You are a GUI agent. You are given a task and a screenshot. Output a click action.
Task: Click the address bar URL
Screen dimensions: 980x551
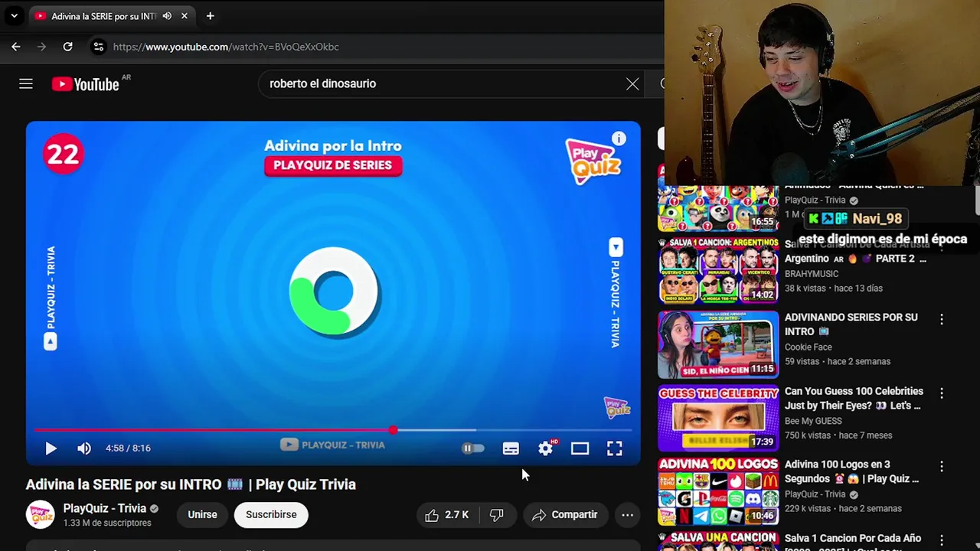click(x=226, y=47)
